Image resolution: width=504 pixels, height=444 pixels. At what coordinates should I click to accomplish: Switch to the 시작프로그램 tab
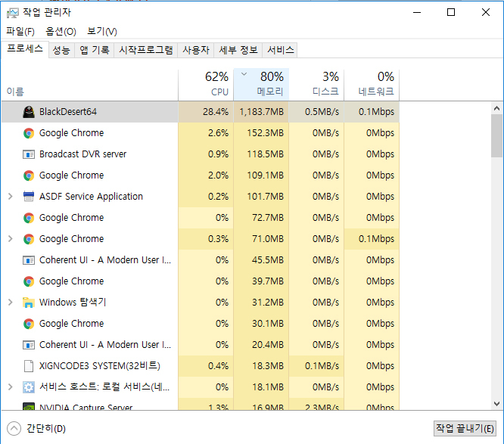(x=145, y=50)
